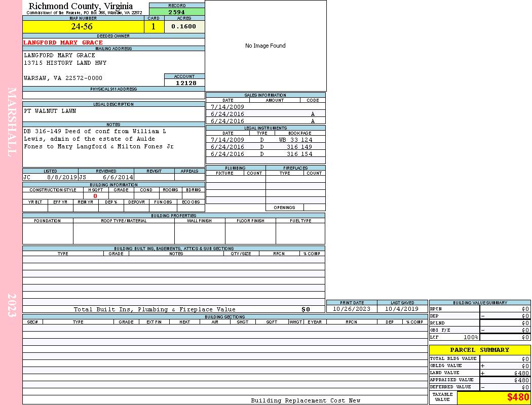Select the listed date 8/8/2019
The width and height of the screenshot is (532, 405).
pos(62,177)
